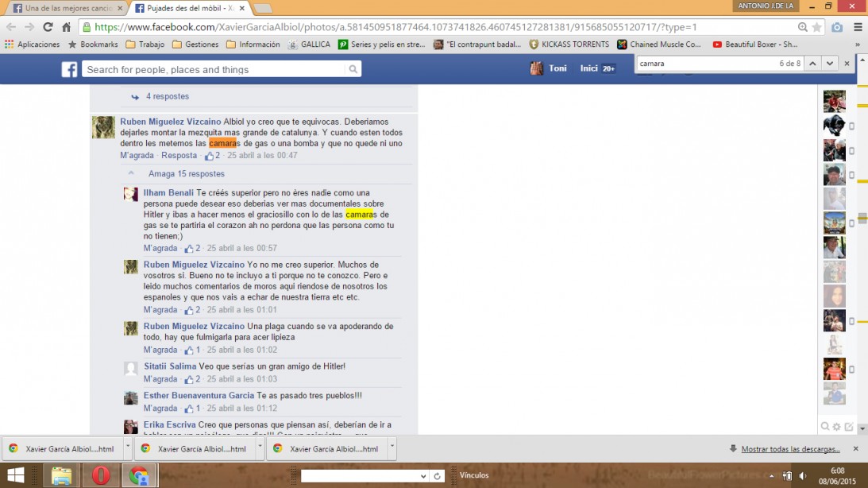Screen dimensions: 868x488
Task: Click the camera extension icon in toolbar
Action: [837, 27]
